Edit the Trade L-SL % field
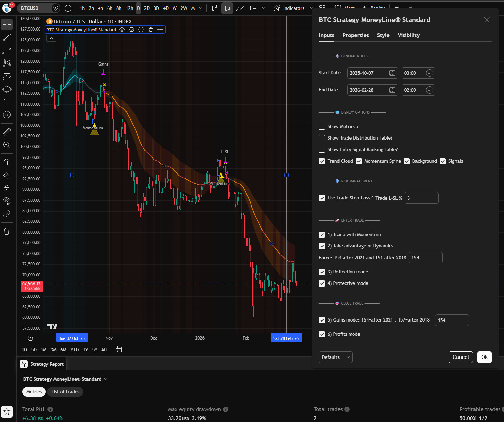Screen dimensions: 504x422 point(421,198)
